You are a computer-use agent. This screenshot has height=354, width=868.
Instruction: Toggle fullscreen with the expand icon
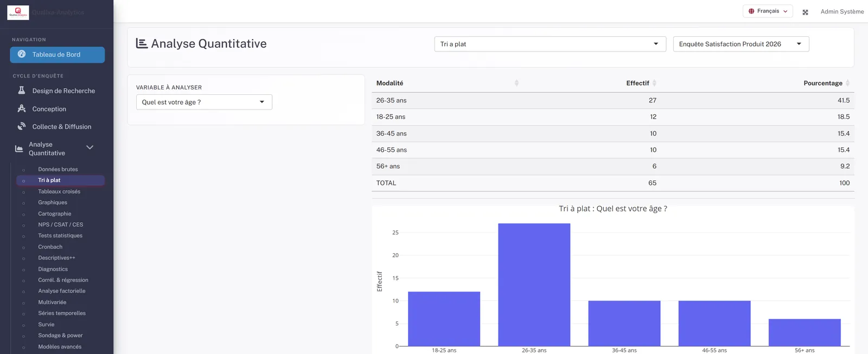pyautogui.click(x=805, y=12)
